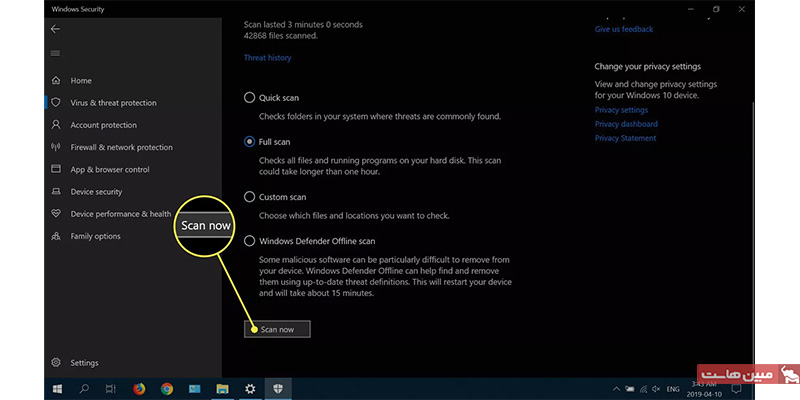The width and height of the screenshot is (800, 400).
Task: Open taskbar search magnifier
Action: click(84, 389)
